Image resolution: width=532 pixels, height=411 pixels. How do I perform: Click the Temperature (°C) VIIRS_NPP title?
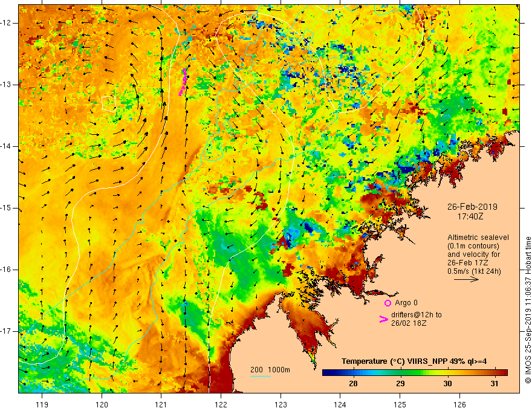pos(414,361)
